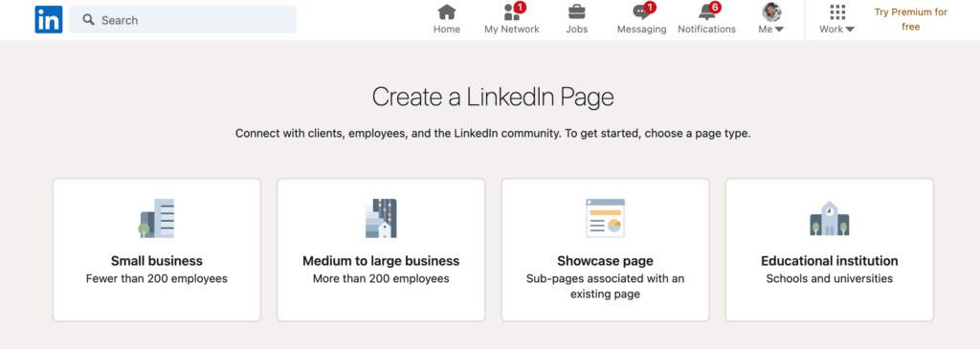This screenshot has width=980, height=349.
Task: Click the Messaging unread badge
Action: tap(650, 8)
